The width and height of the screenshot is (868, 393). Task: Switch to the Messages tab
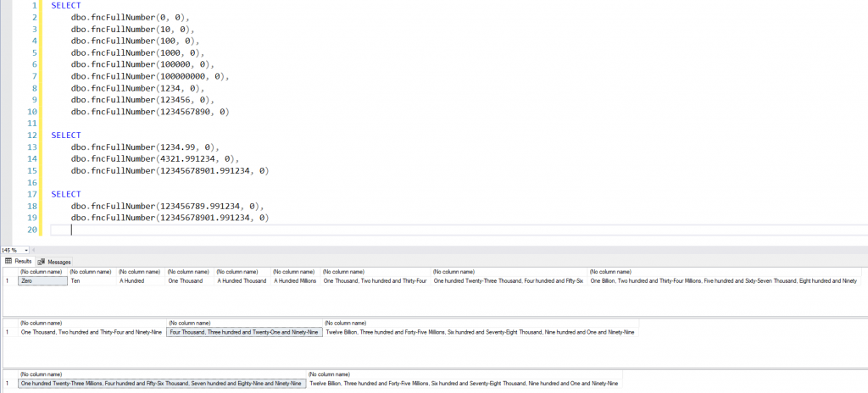click(x=54, y=262)
